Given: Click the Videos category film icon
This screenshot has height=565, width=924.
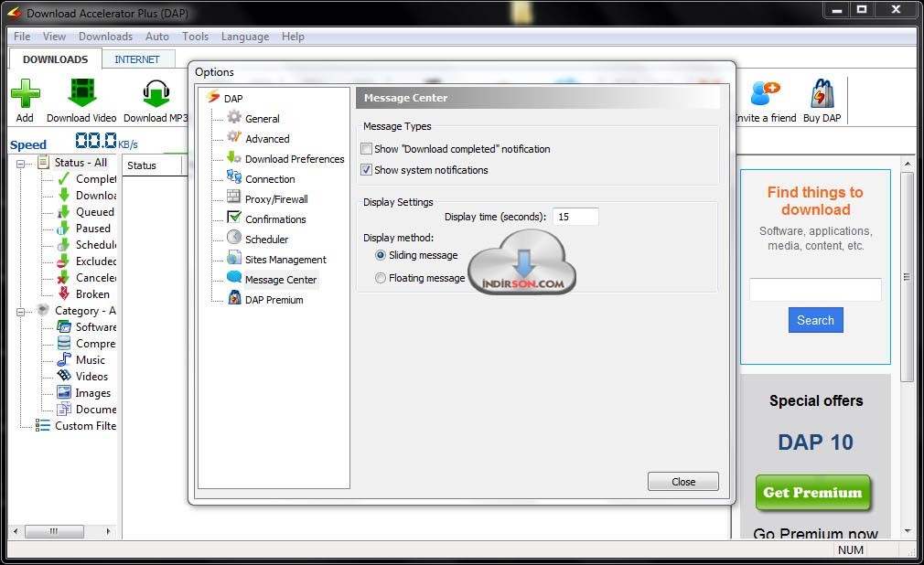Looking at the screenshot, I should click(64, 376).
